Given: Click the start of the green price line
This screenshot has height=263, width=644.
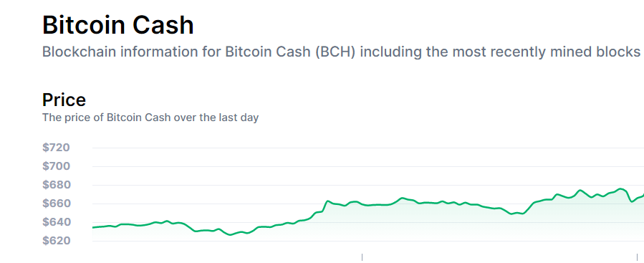Looking at the screenshot, I should [x=94, y=227].
